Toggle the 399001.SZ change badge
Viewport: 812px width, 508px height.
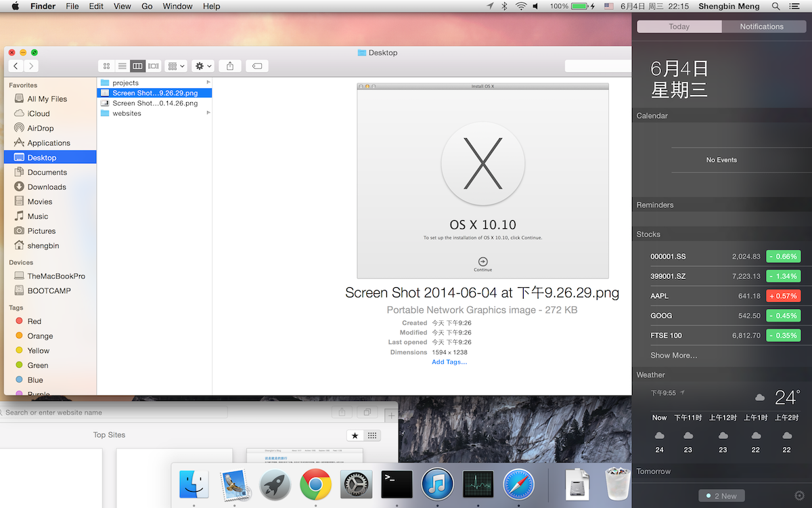(x=784, y=276)
